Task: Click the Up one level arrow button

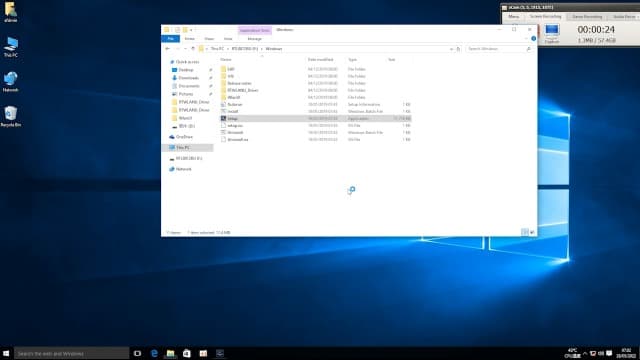Action: coord(193,49)
